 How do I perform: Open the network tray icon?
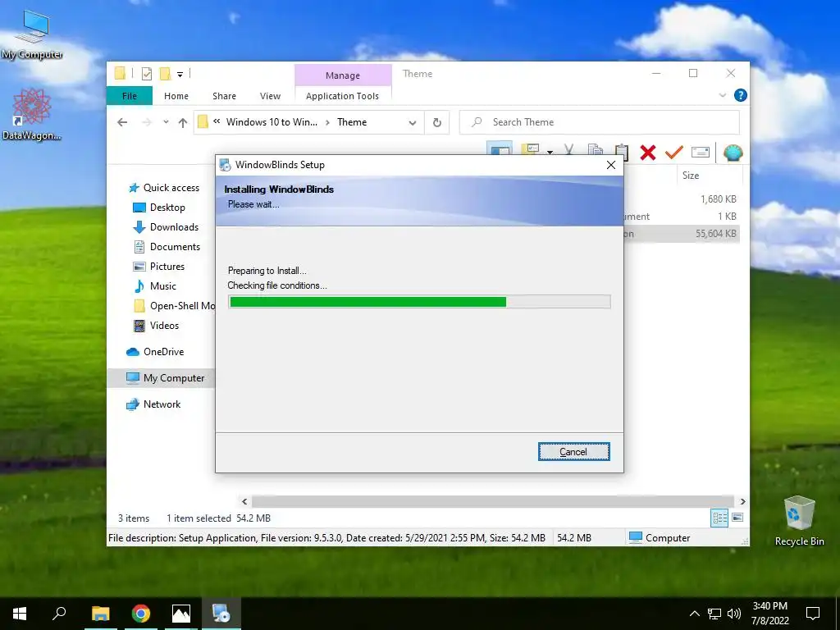714,614
